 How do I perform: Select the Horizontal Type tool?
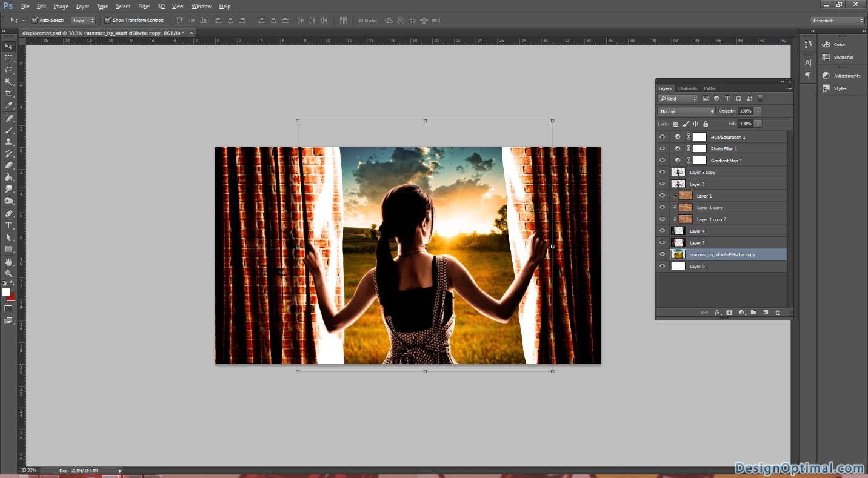pyautogui.click(x=8, y=226)
